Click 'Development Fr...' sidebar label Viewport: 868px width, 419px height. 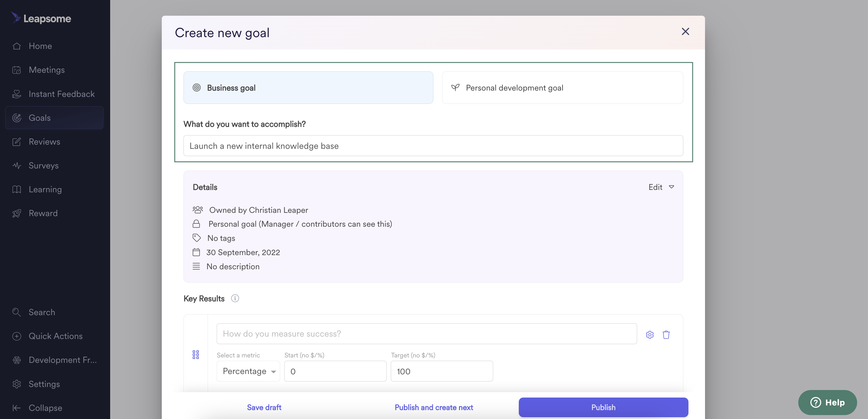[x=63, y=360]
